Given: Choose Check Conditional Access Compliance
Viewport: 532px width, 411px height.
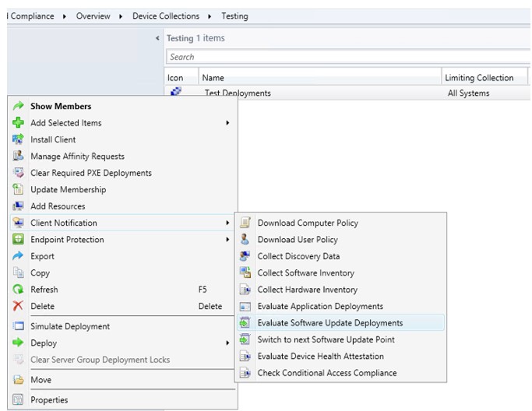Looking at the screenshot, I should click(326, 373).
